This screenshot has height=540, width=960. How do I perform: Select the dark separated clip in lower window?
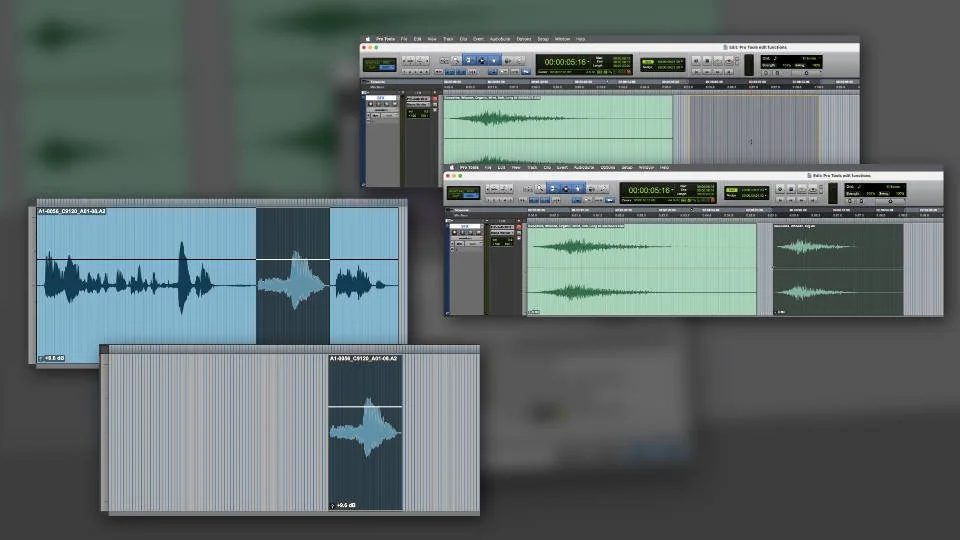[x=838, y=269]
